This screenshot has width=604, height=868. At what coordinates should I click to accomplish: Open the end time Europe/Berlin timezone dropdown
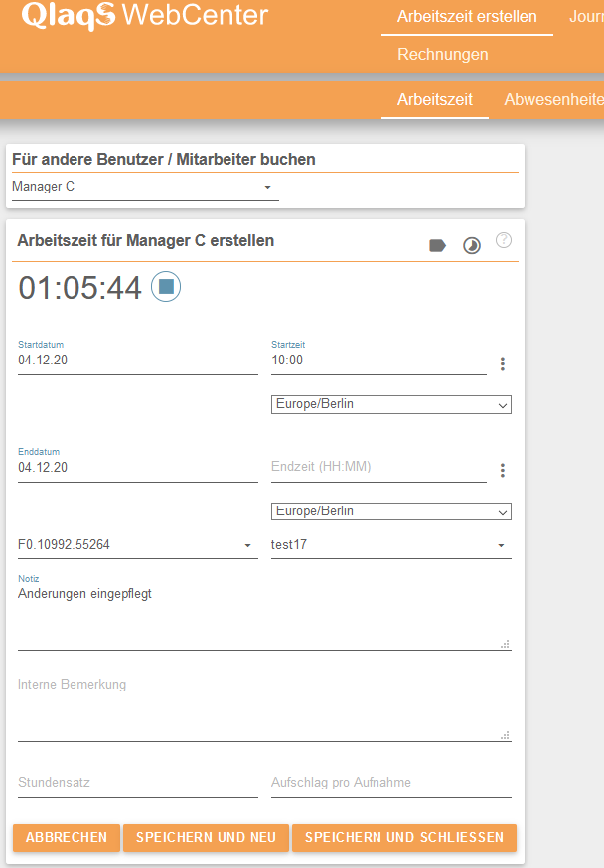[390, 511]
